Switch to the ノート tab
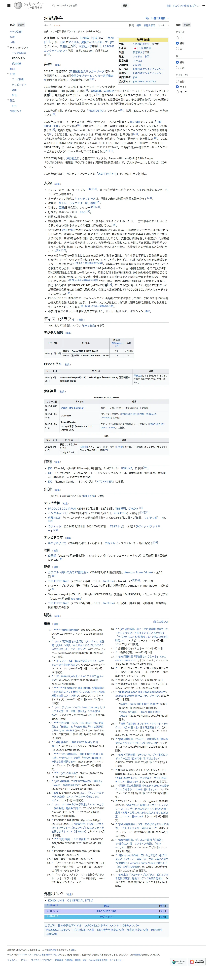This screenshot has height=980, width=213. click(x=56, y=26)
